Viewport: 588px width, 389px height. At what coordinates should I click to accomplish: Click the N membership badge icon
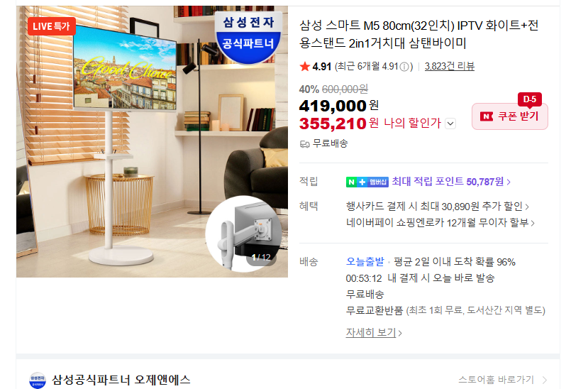click(367, 182)
